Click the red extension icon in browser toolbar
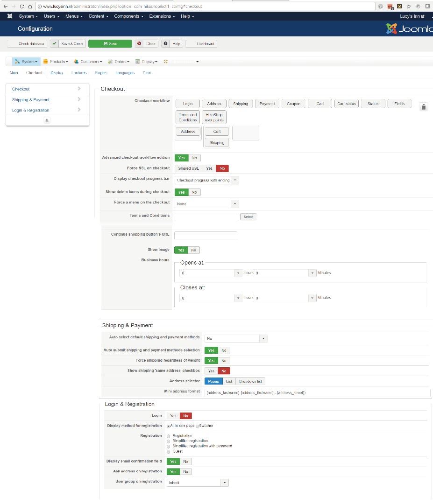 (390, 7)
